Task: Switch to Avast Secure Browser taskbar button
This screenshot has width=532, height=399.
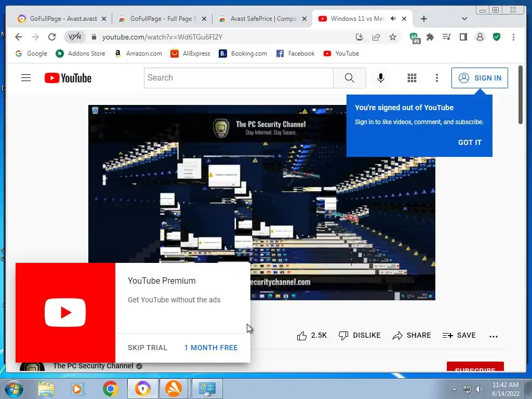Action: 142,389
